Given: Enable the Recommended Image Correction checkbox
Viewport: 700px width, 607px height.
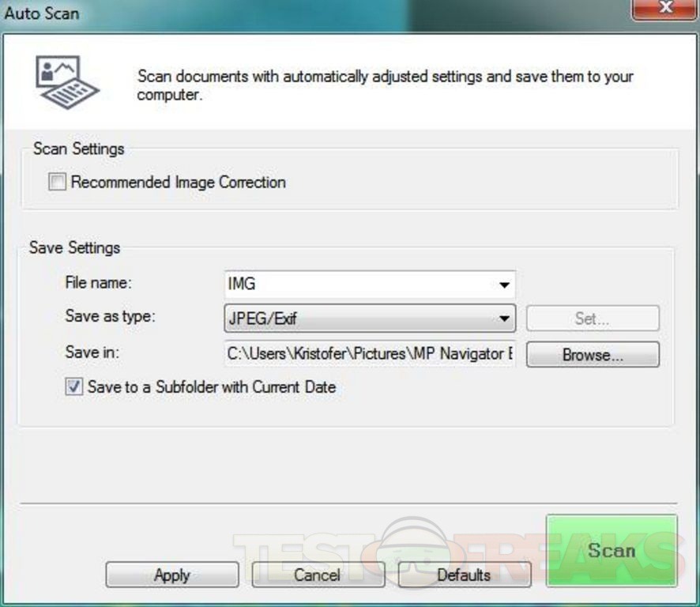Looking at the screenshot, I should coord(58,183).
